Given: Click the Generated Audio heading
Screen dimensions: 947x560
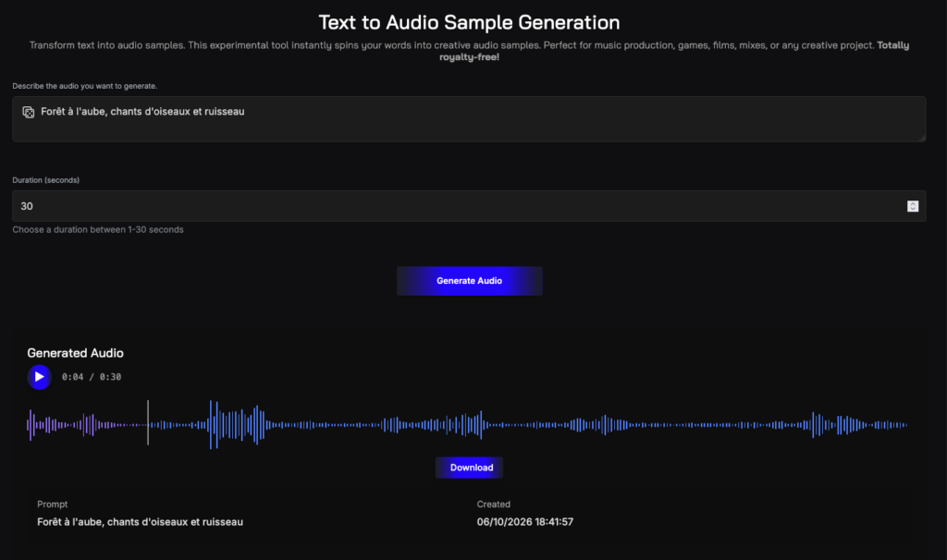Looking at the screenshot, I should 76,353.
